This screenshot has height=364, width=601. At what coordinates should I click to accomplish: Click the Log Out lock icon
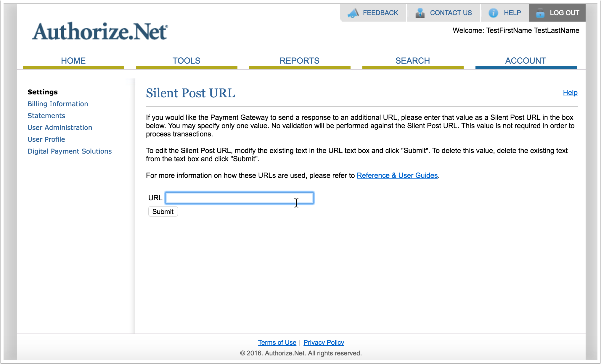pos(540,13)
